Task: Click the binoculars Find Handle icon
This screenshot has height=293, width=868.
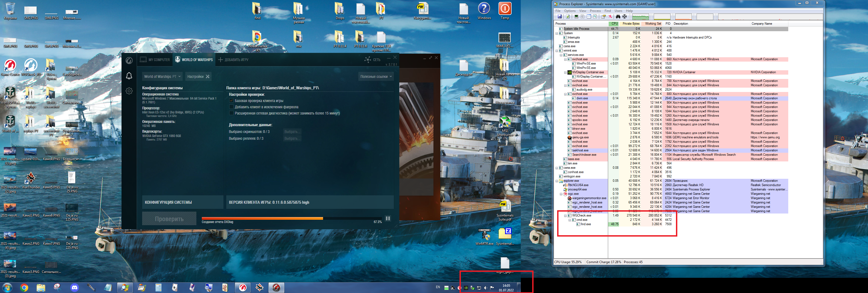Action: (618, 17)
